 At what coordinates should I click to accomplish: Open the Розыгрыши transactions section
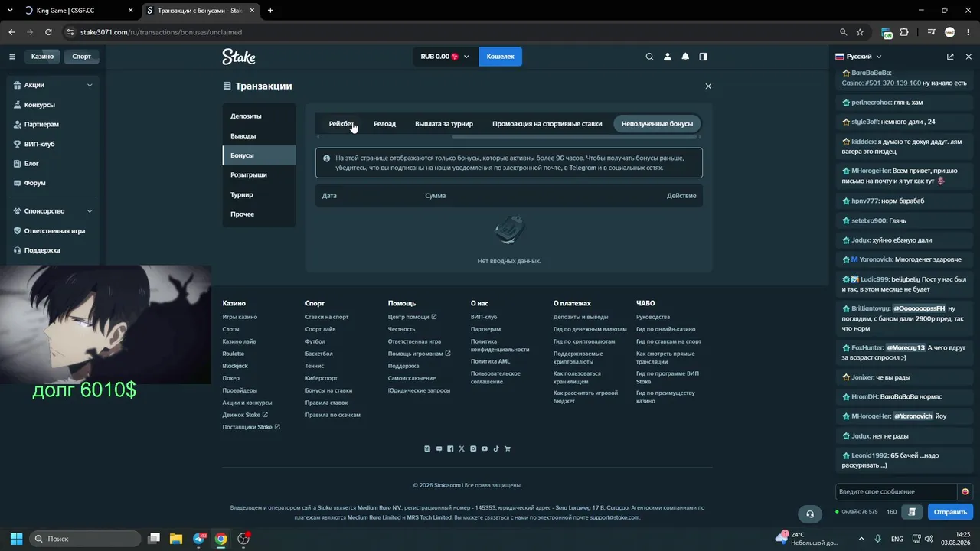[259, 175]
